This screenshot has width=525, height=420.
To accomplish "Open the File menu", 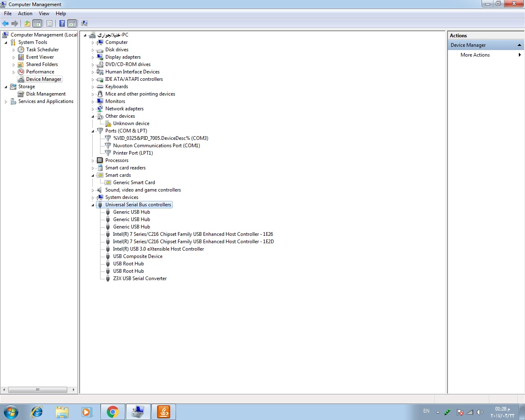I will coord(8,14).
